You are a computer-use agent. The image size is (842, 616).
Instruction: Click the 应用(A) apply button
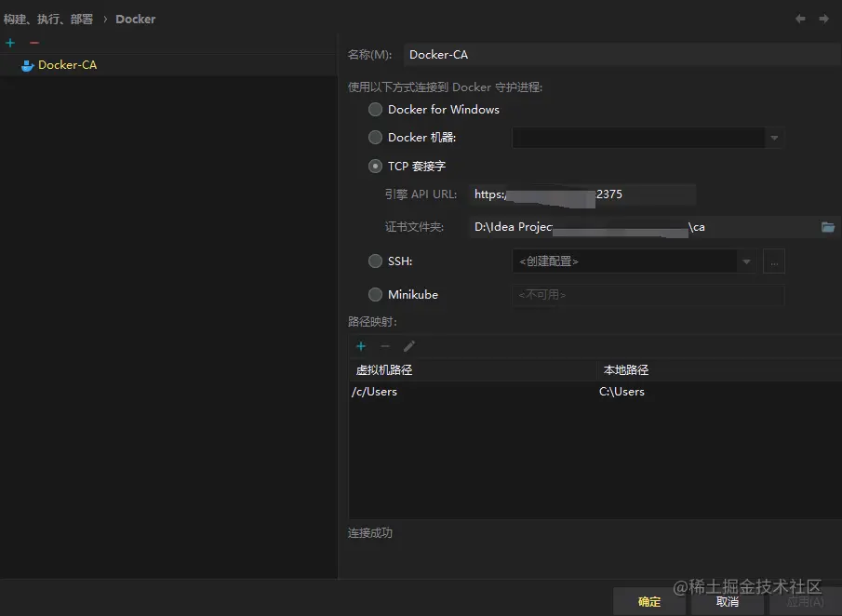tap(805, 602)
